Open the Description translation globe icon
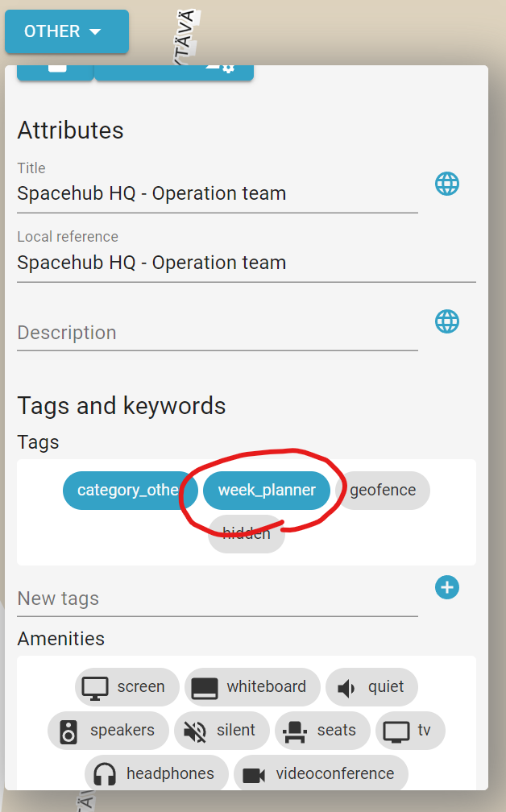The height and width of the screenshot is (812, 506). coord(447,321)
